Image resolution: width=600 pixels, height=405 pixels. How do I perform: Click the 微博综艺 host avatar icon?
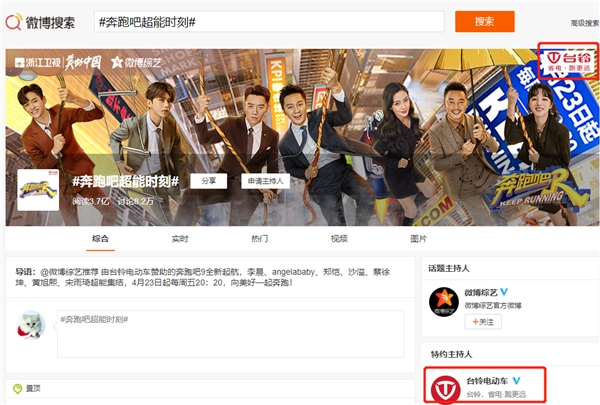coord(444,302)
